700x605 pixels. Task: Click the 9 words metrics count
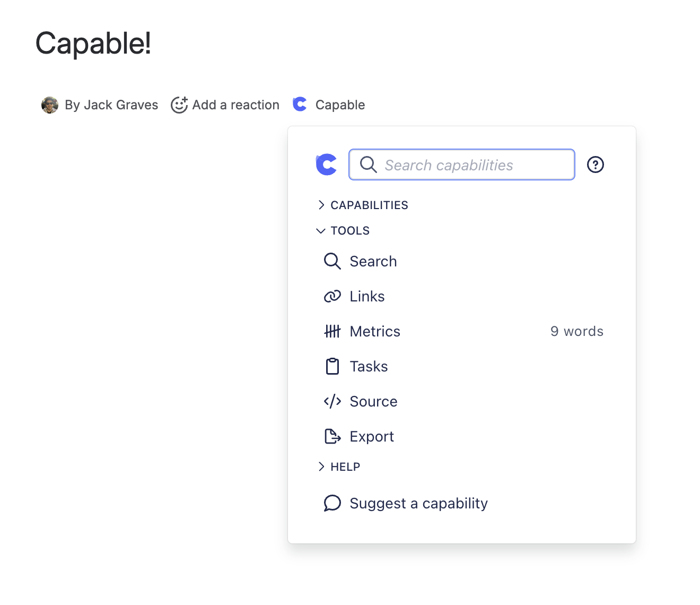576,331
